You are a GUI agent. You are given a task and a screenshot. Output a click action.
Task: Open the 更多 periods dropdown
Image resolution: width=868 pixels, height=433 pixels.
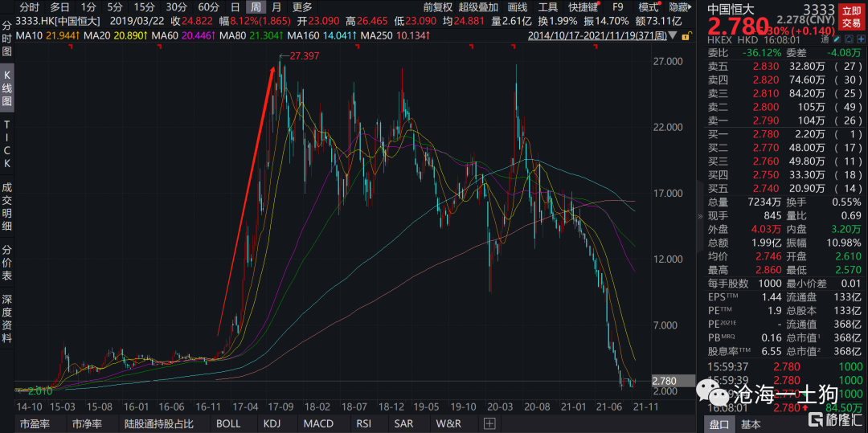point(301,6)
